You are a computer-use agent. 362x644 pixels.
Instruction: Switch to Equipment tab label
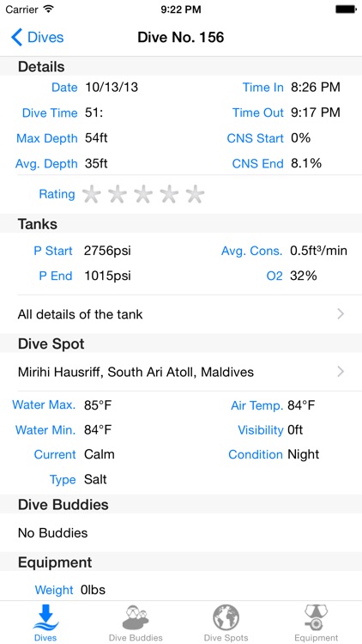[316, 638]
